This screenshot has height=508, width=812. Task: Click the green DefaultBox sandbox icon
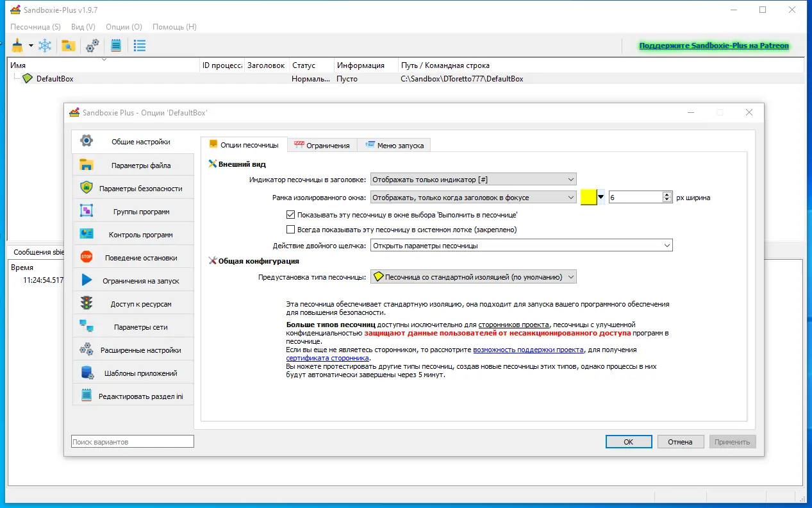click(28, 79)
